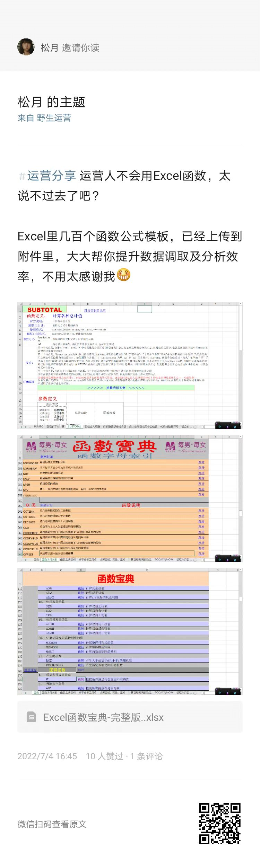Open the '10 人赞过' likes count
260x868 pixels.
point(104,756)
